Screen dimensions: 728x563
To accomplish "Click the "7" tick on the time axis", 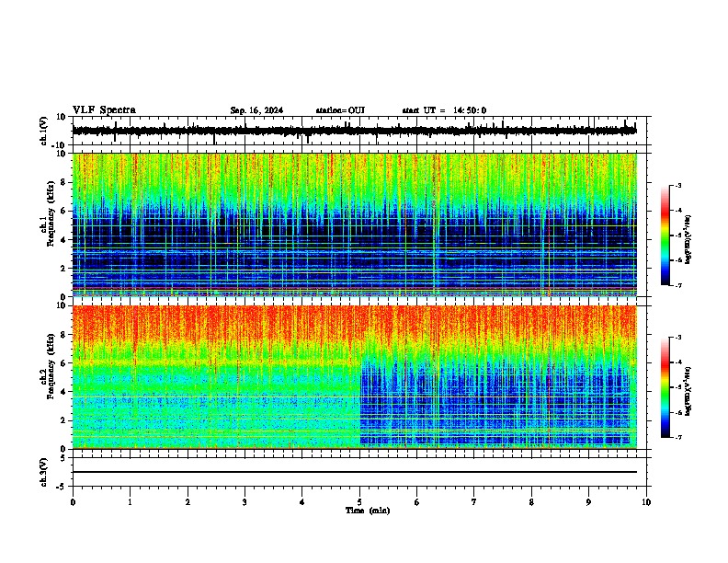I will [x=474, y=502].
